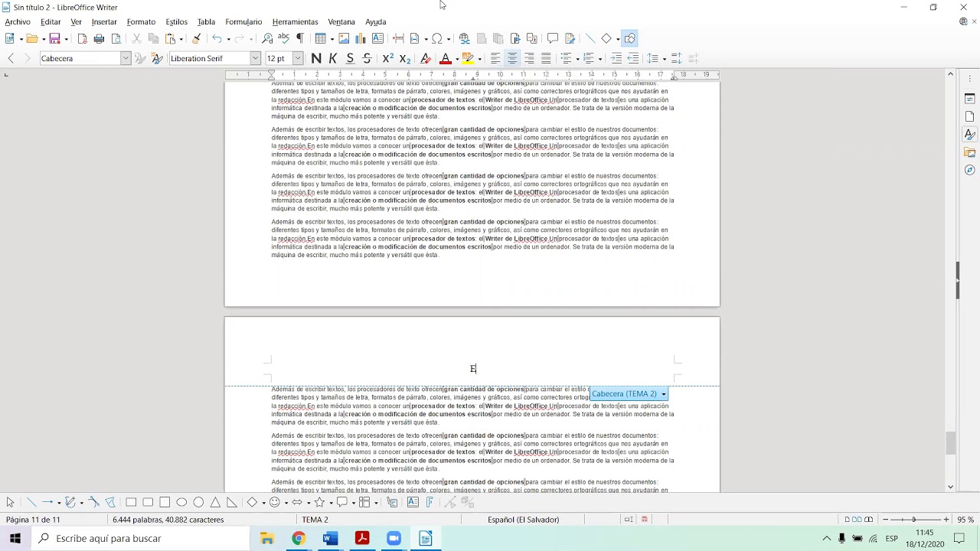Image resolution: width=980 pixels, height=551 pixels.
Task: Click the Save document icon
Action: pos(54,38)
